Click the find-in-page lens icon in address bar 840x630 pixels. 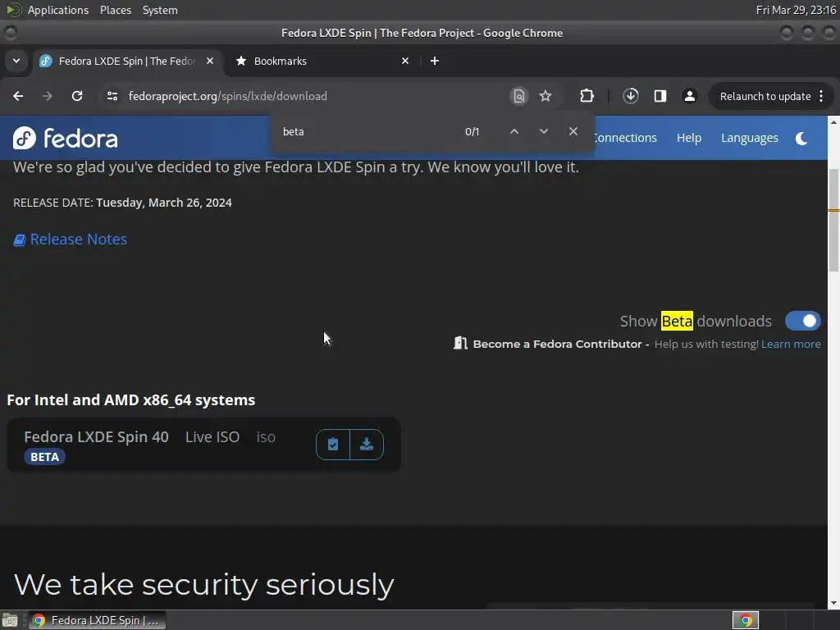coord(518,96)
